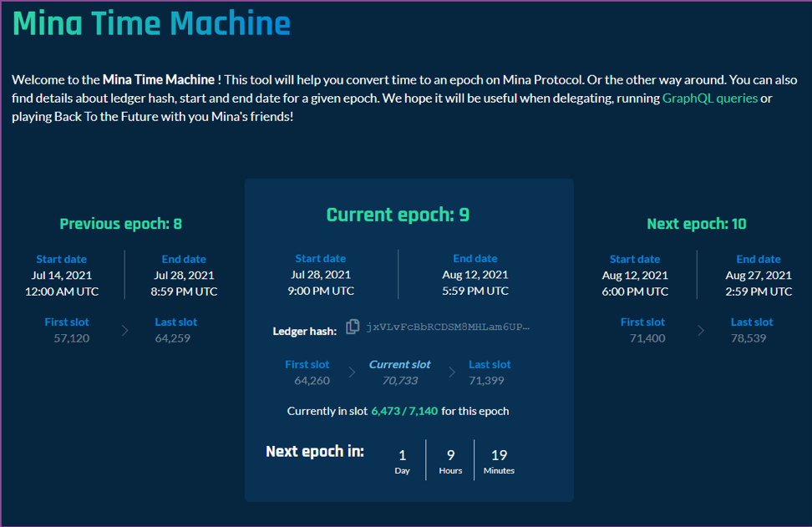Viewport: 812px width, 527px height.
Task: Click the Current epoch: 9 heading
Action: point(398,215)
